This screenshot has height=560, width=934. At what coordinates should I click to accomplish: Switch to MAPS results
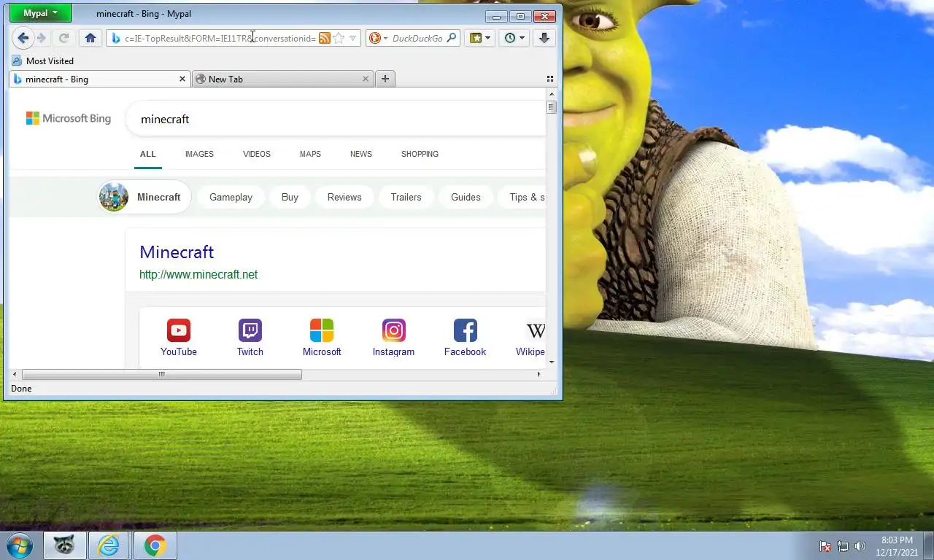310,154
